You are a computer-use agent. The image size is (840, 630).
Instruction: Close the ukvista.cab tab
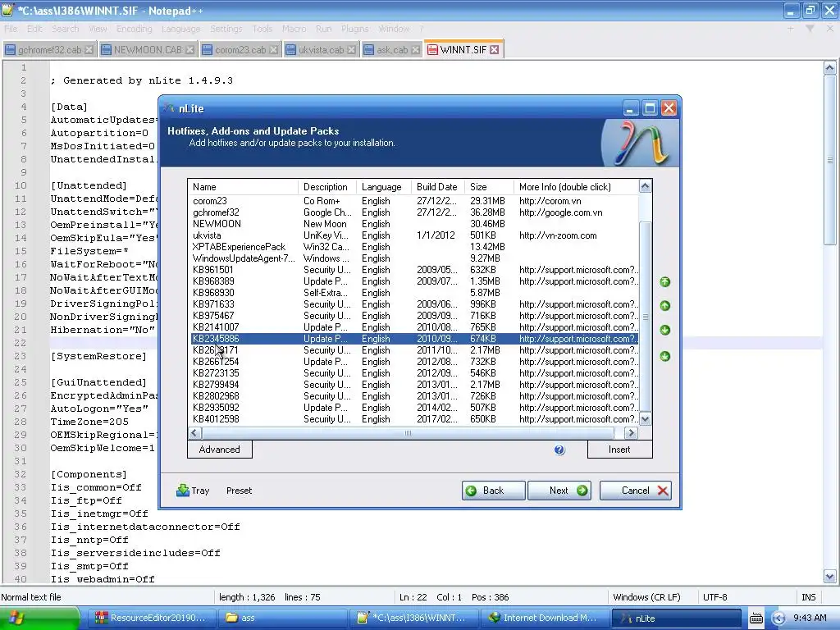(x=351, y=50)
